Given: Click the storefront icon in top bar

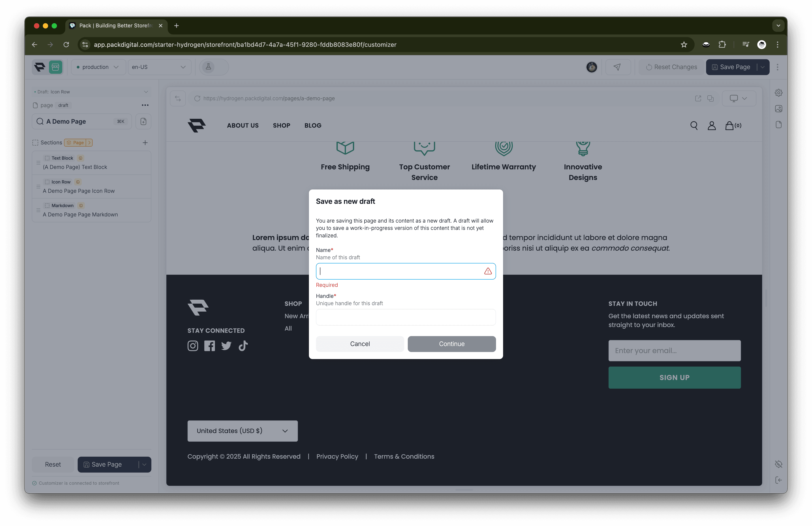Looking at the screenshot, I should (56, 67).
